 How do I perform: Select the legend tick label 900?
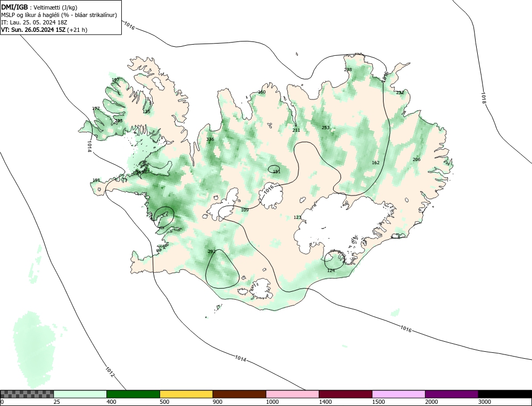(x=218, y=402)
